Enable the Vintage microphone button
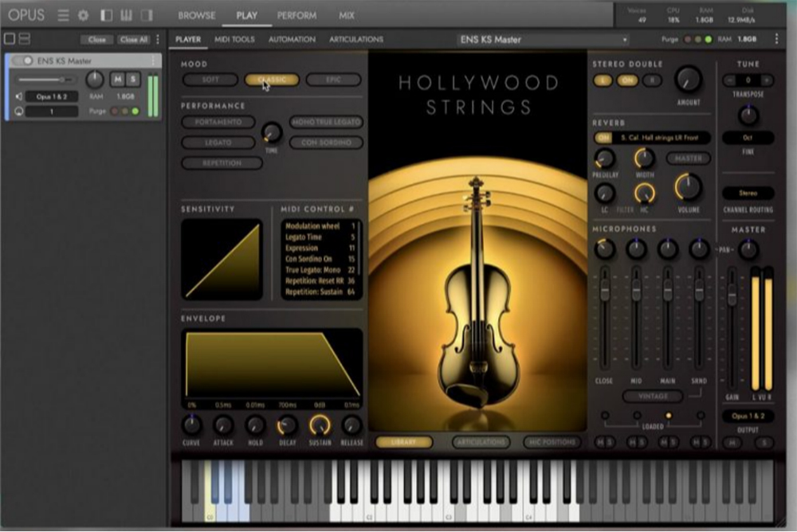 (x=654, y=396)
